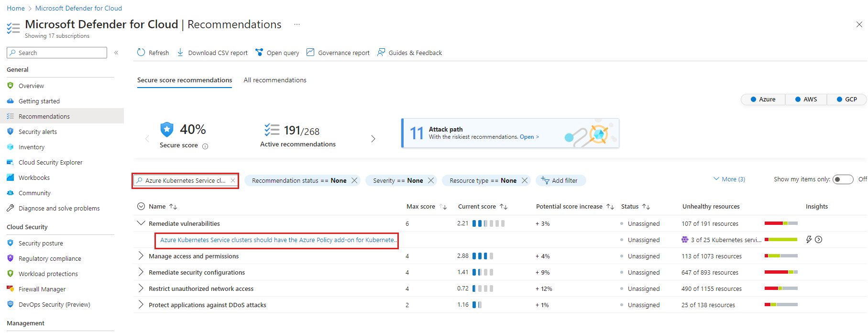Expand Protect applications against DDoS attacks
The height and width of the screenshot is (333, 868).
click(141, 305)
